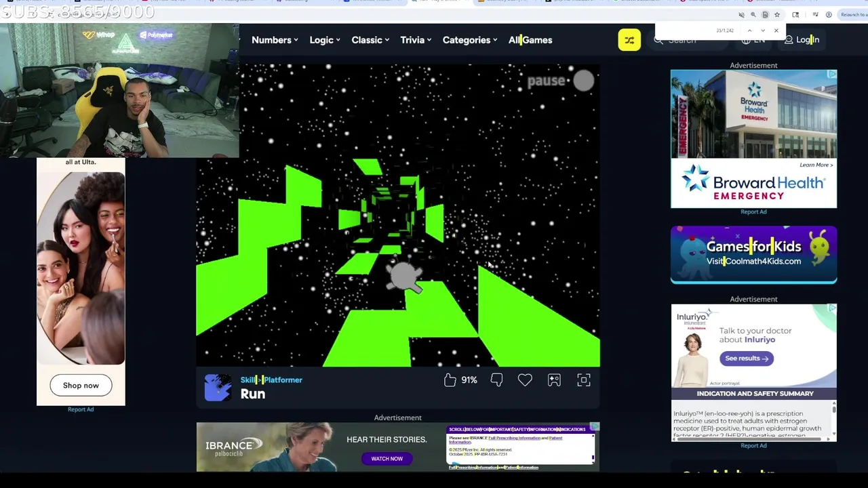Click the Indication and Safety Summary heading

(755, 393)
